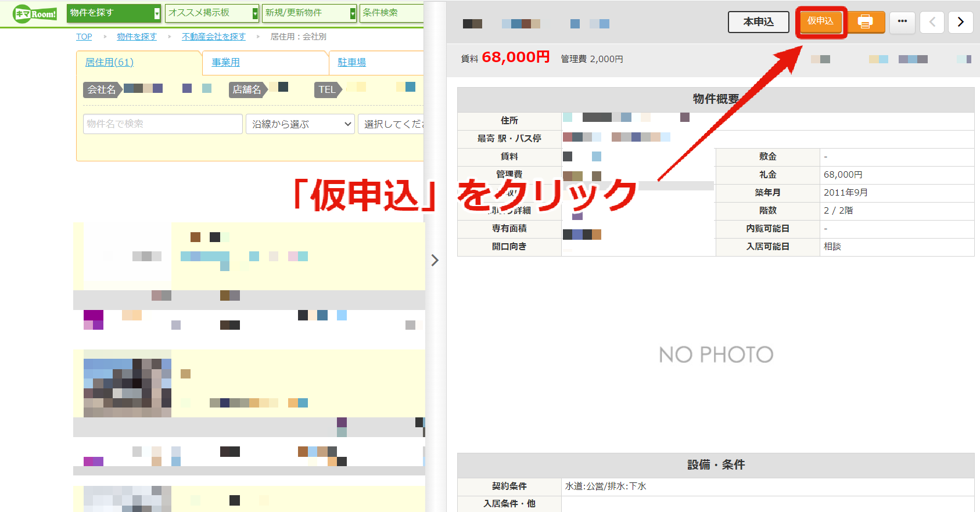Click the 不動産会社を探す breadcrumb link
The height and width of the screenshot is (512, 980).
pyautogui.click(x=213, y=37)
